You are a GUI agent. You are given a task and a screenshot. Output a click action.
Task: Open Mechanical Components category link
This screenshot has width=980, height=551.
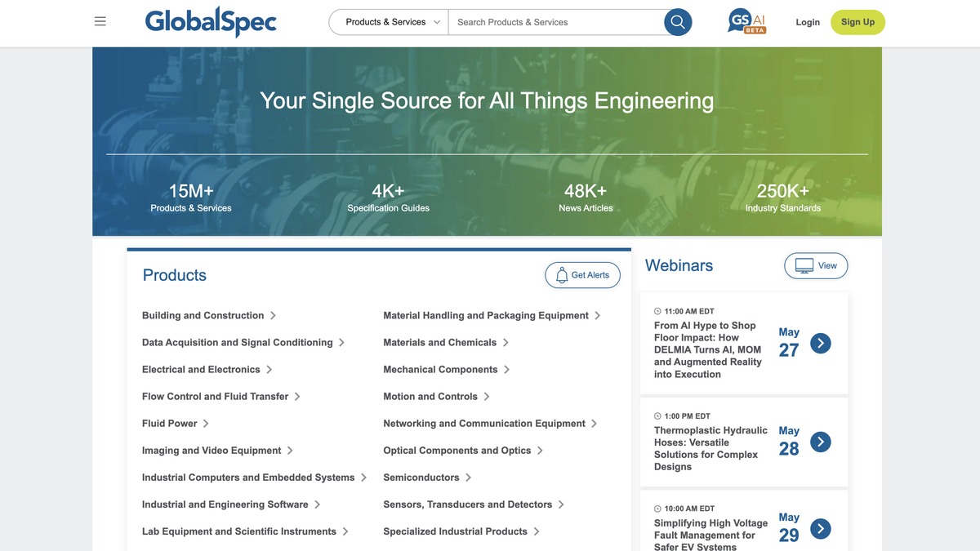(440, 370)
